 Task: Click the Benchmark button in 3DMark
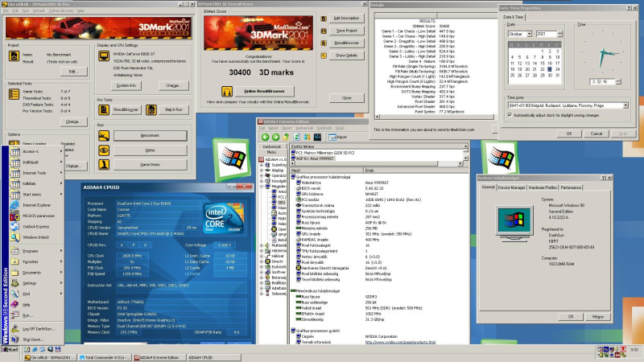(150, 135)
